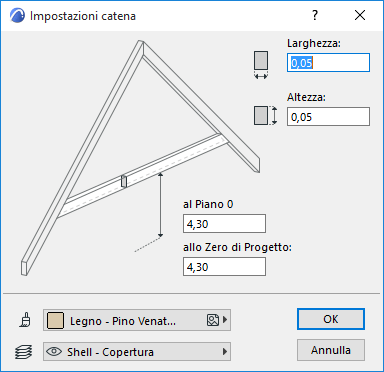Click the allo Zero di Progetto field
384x372 pixels.
click(x=224, y=267)
